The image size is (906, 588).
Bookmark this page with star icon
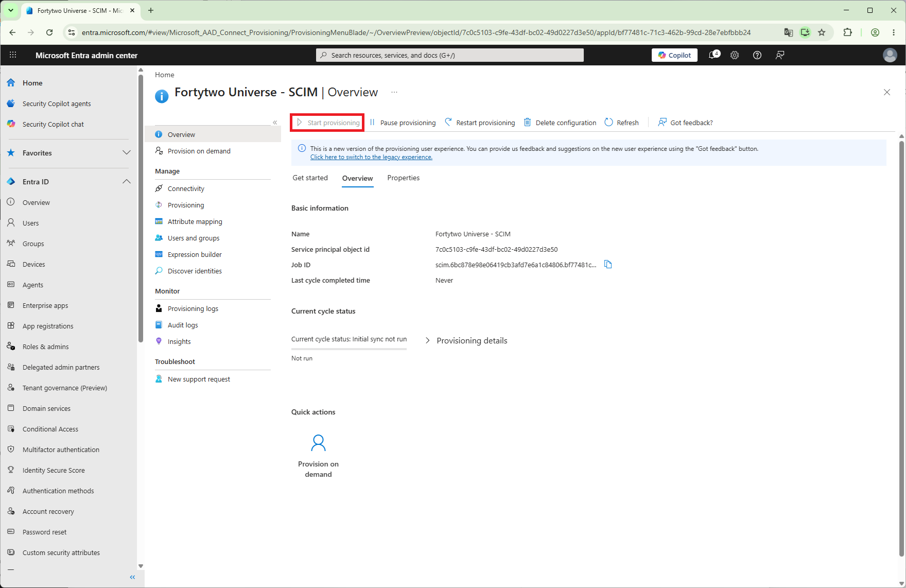822,32
